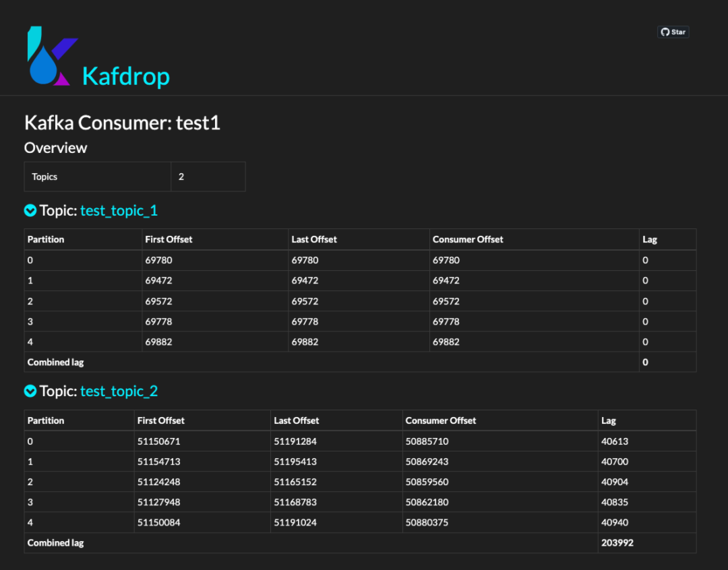Select first offset 51127948
Image resolution: width=728 pixels, height=570 pixels.
[x=159, y=502]
